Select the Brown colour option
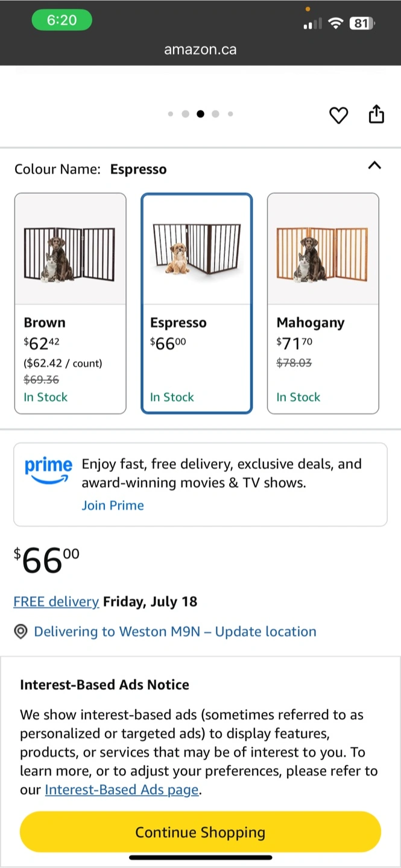The height and width of the screenshot is (868, 401). 70,359
